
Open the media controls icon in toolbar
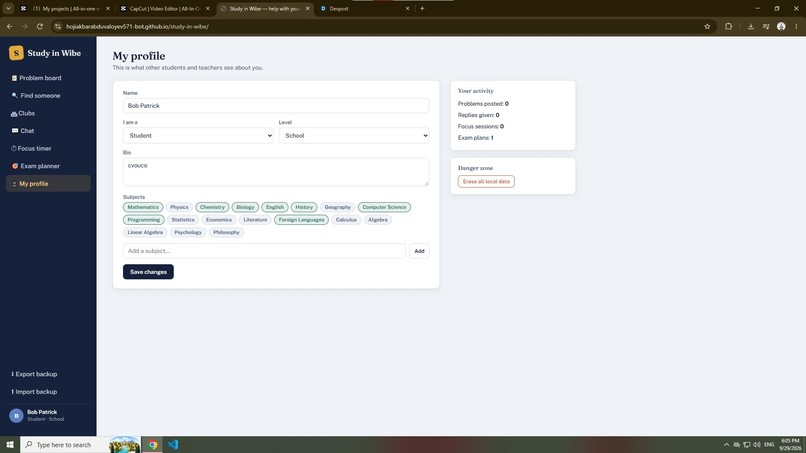click(766, 26)
